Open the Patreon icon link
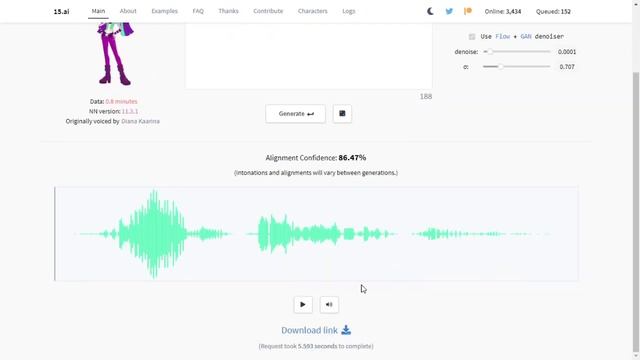The image size is (640, 360). pyautogui.click(x=468, y=11)
